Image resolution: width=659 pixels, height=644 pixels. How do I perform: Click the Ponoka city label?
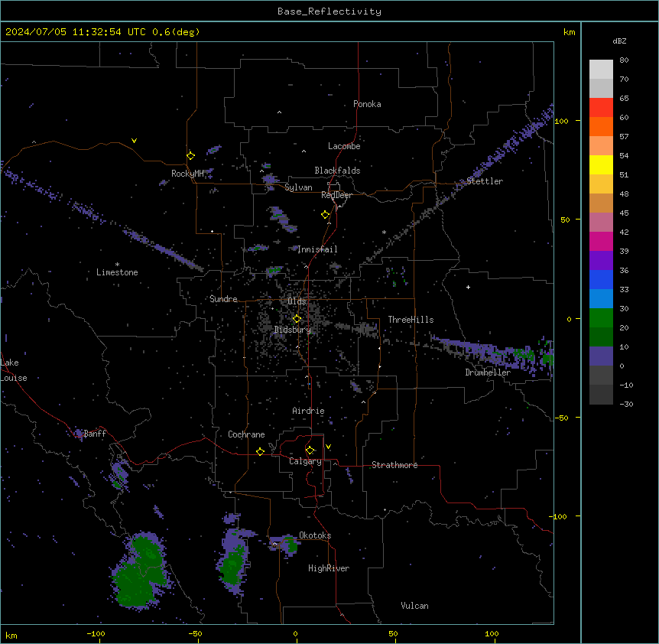(367, 104)
